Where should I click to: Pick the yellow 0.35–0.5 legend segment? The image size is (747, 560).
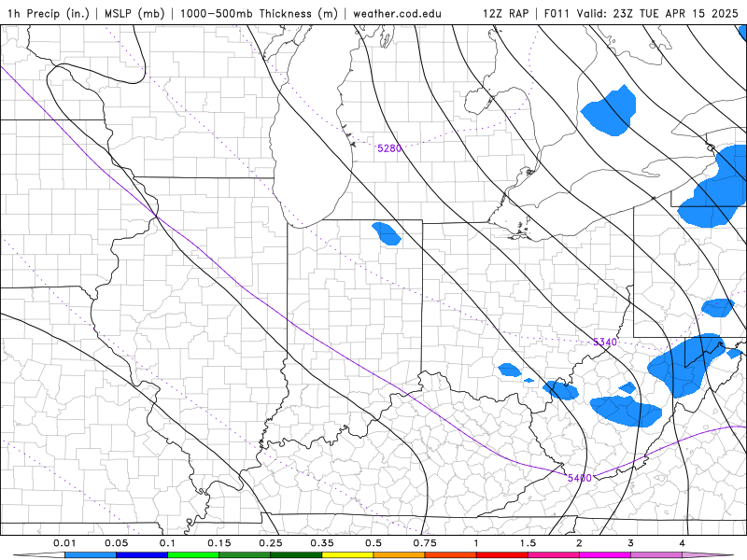(x=347, y=555)
